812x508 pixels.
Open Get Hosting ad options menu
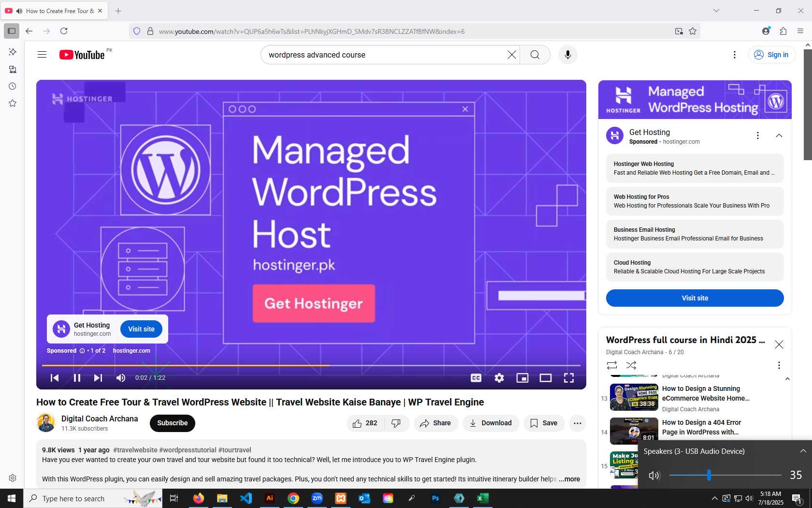758,135
